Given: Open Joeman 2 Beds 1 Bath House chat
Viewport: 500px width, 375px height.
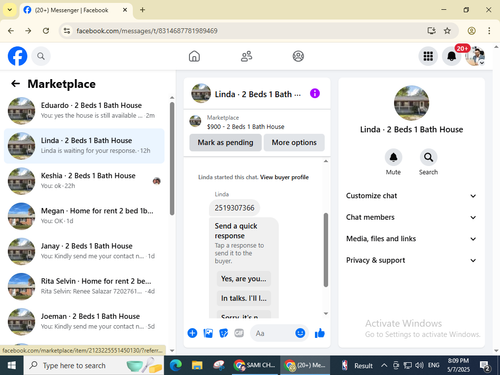Looking at the screenshot, I should point(84,322).
